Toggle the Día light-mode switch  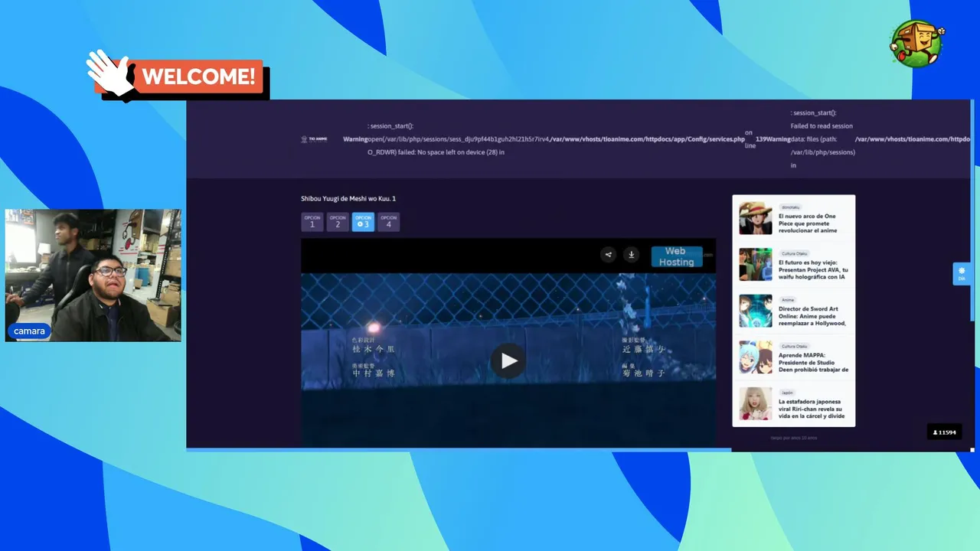[x=962, y=274]
